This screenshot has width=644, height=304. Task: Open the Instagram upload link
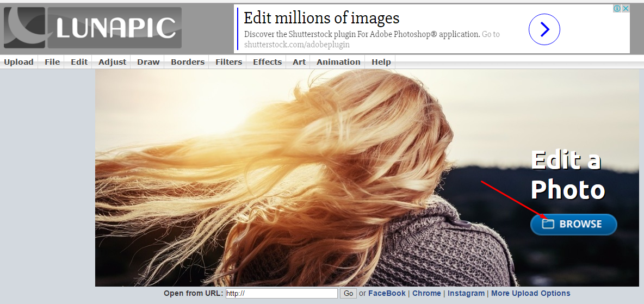(466, 293)
